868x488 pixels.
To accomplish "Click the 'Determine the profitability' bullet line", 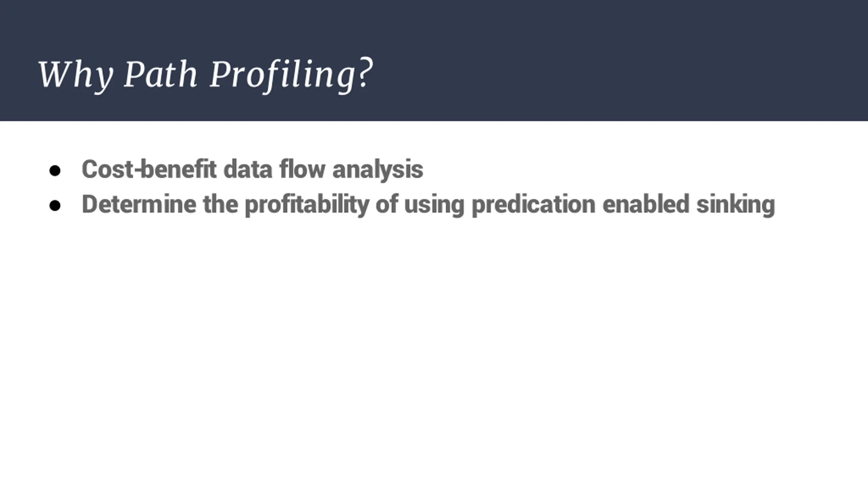I will tap(428, 204).
